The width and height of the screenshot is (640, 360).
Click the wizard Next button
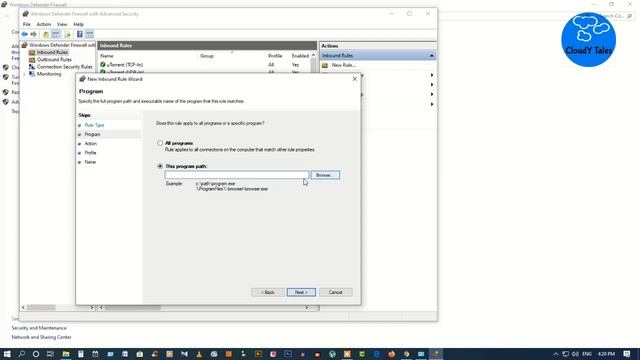[301, 292]
